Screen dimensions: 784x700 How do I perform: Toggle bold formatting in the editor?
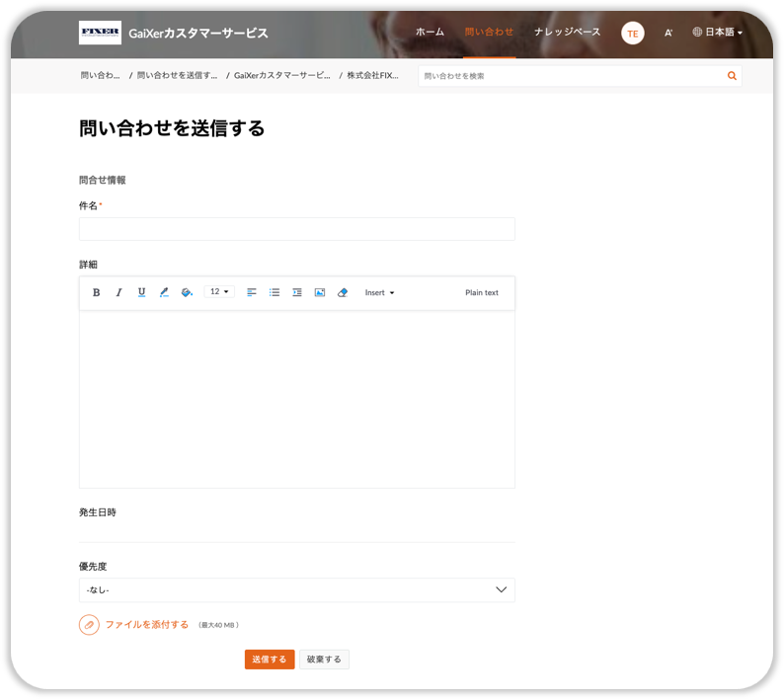coord(97,292)
